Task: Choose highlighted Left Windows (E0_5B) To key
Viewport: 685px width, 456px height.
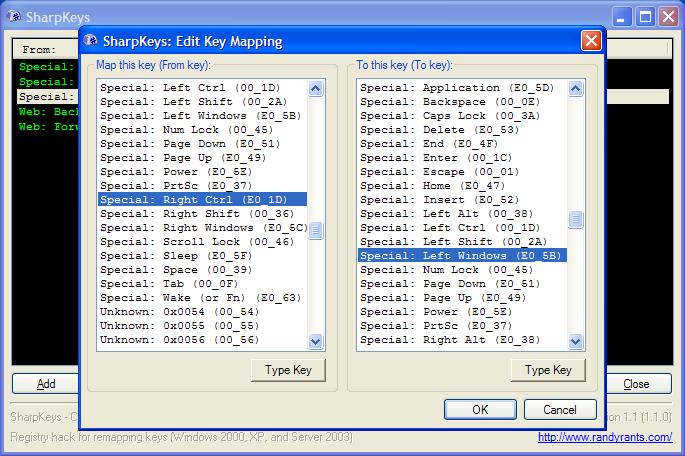Action: pos(463,256)
